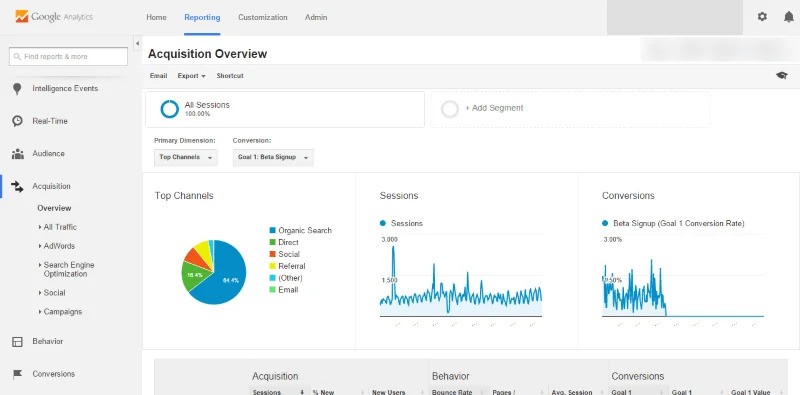Expand the All Traffic submenu
The height and width of the screenshot is (395, 800).
[x=57, y=227]
